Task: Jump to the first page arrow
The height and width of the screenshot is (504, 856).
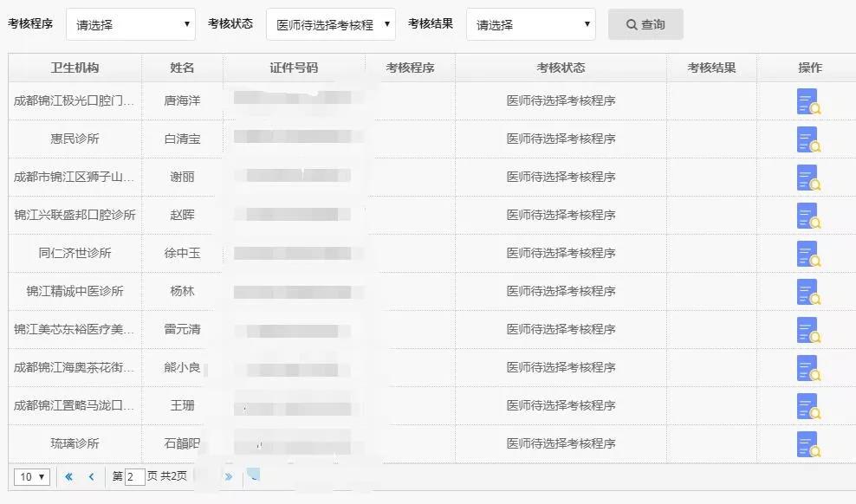Action: click(68, 476)
